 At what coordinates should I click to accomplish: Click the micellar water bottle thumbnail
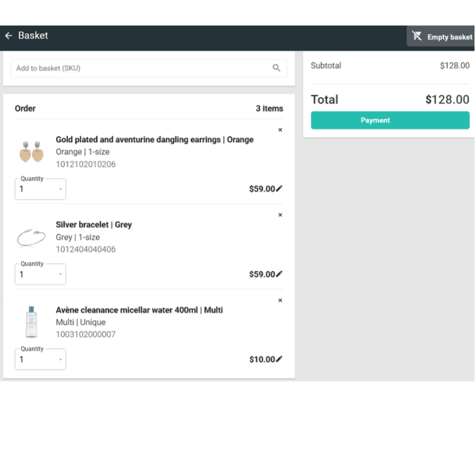[x=31, y=322]
